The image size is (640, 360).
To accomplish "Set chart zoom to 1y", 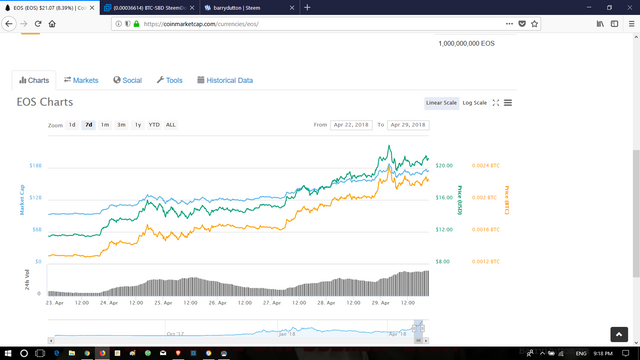I will (138, 125).
